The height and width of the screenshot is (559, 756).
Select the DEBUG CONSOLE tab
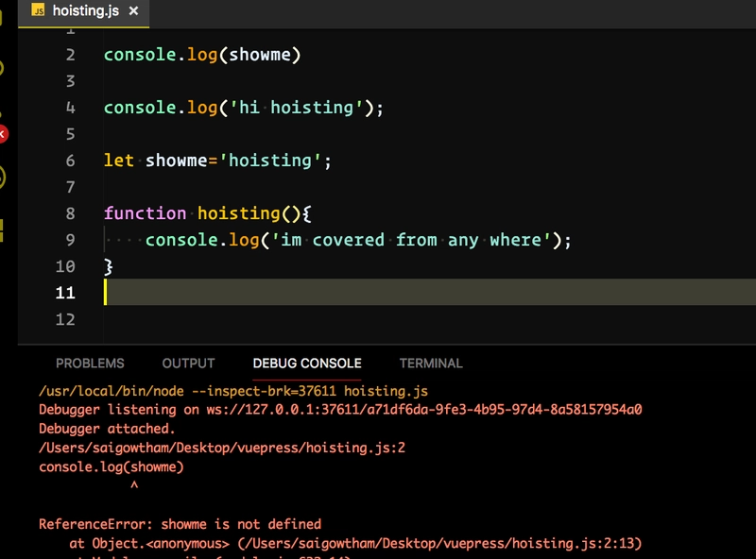click(x=307, y=364)
